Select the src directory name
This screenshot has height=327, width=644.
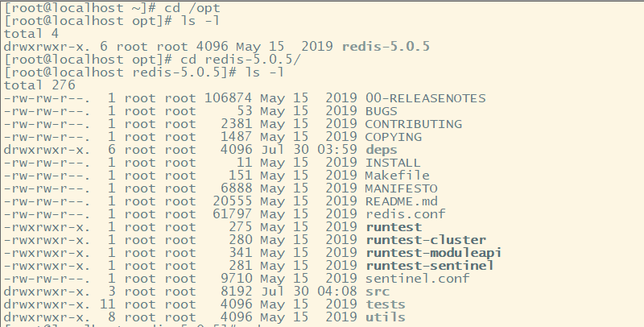point(378,292)
